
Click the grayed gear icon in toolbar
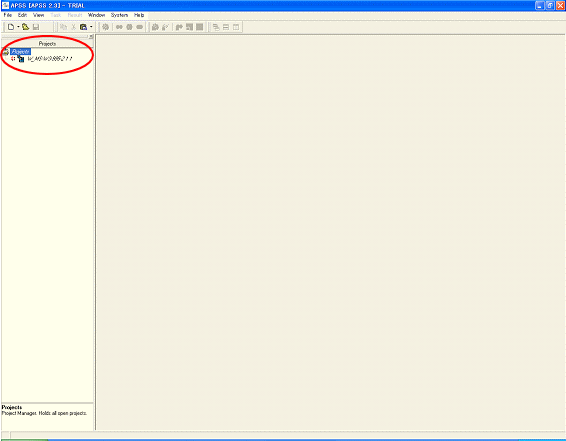point(105,27)
